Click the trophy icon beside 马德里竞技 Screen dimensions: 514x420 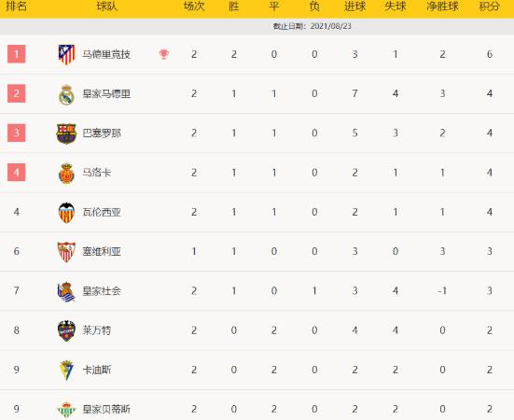(164, 54)
